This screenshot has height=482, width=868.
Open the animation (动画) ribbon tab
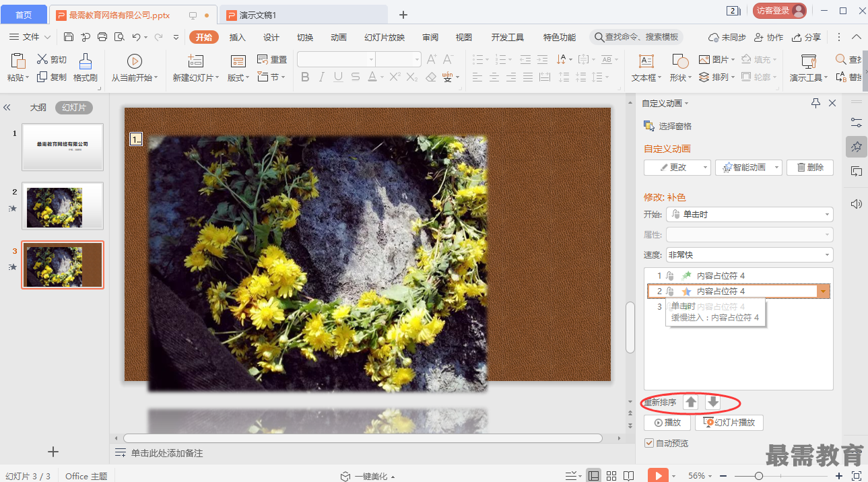coord(339,37)
